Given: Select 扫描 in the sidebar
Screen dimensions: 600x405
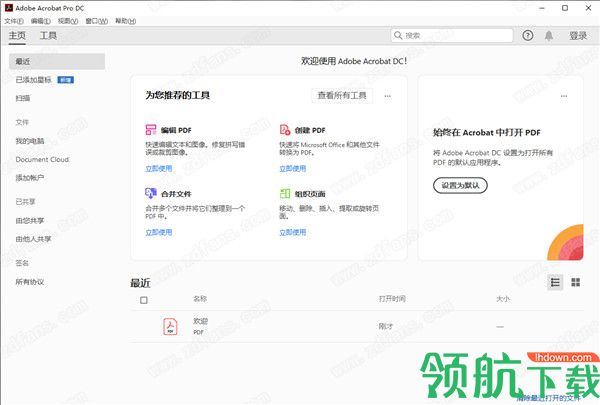Looking at the screenshot, I should [23, 98].
